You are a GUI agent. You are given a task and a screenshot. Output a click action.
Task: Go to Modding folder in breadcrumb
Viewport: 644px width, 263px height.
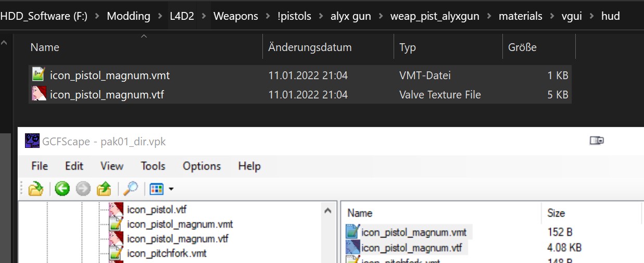coord(129,16)
